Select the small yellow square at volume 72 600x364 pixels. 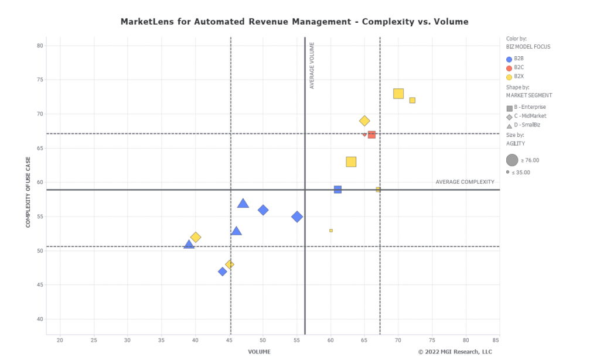point(412,101)
